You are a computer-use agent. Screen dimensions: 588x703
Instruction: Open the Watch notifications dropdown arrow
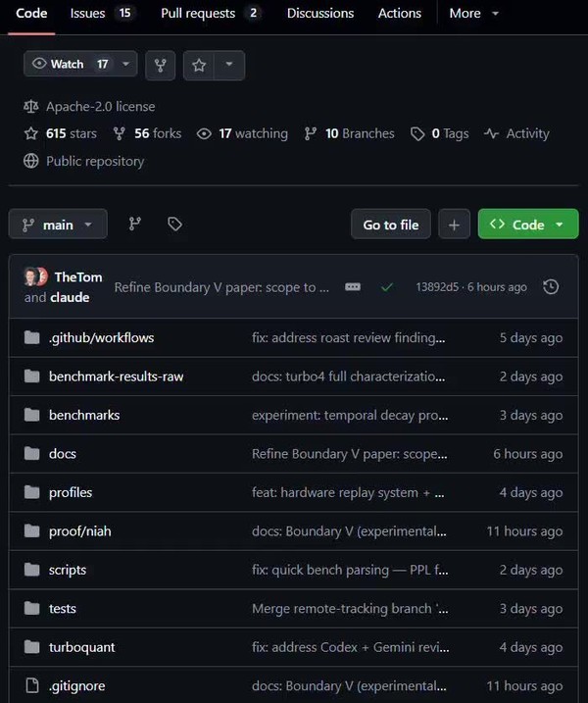(x=125, y=65)
